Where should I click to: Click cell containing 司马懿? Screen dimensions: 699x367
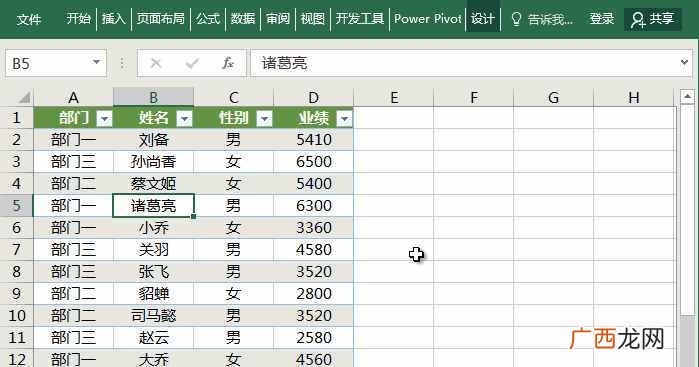pyautogui.click(x=153, y=315)
